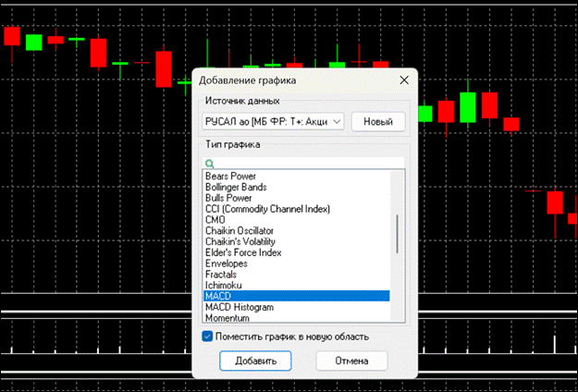
Task: Pick Fractals from the list
Action: tap(223, 275)
